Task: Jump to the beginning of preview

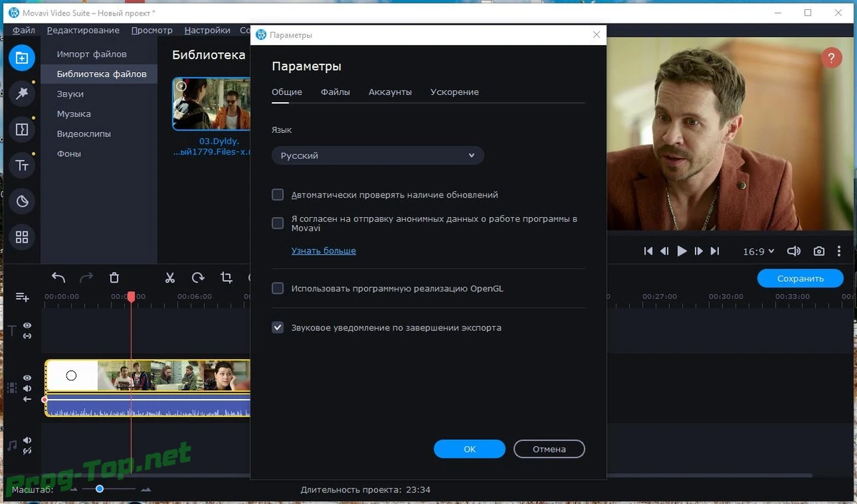Action: click(648, 251)
